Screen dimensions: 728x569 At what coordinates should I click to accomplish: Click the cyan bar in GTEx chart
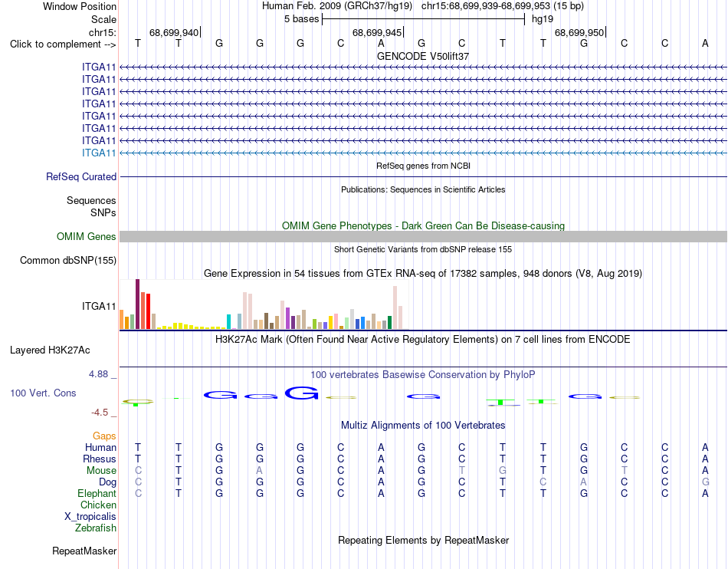pos(228,322)
